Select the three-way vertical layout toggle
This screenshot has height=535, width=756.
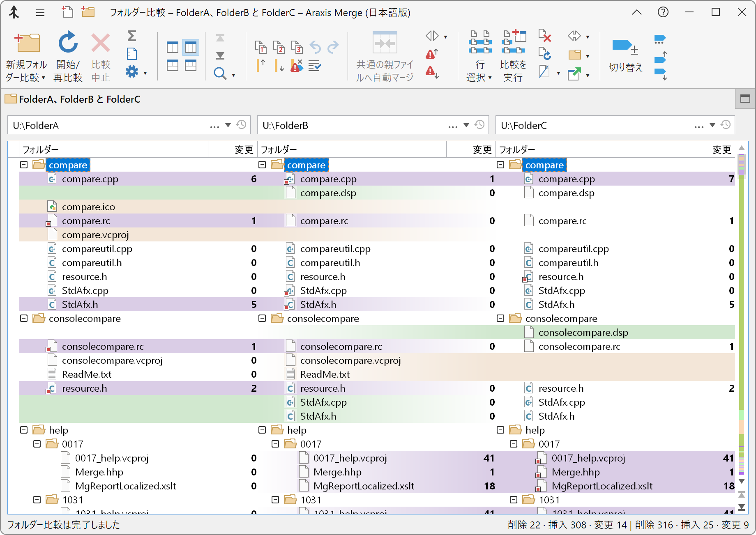tap(191, 48)
